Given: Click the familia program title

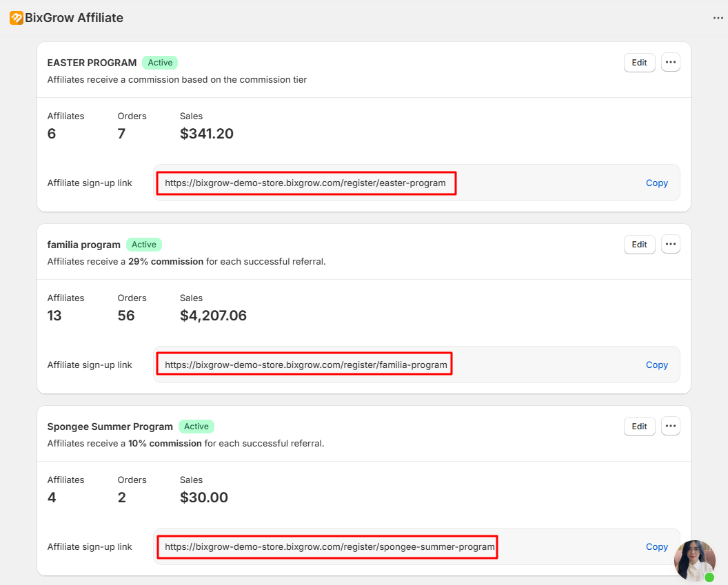Looking at the screenshot, I should 83,245.
